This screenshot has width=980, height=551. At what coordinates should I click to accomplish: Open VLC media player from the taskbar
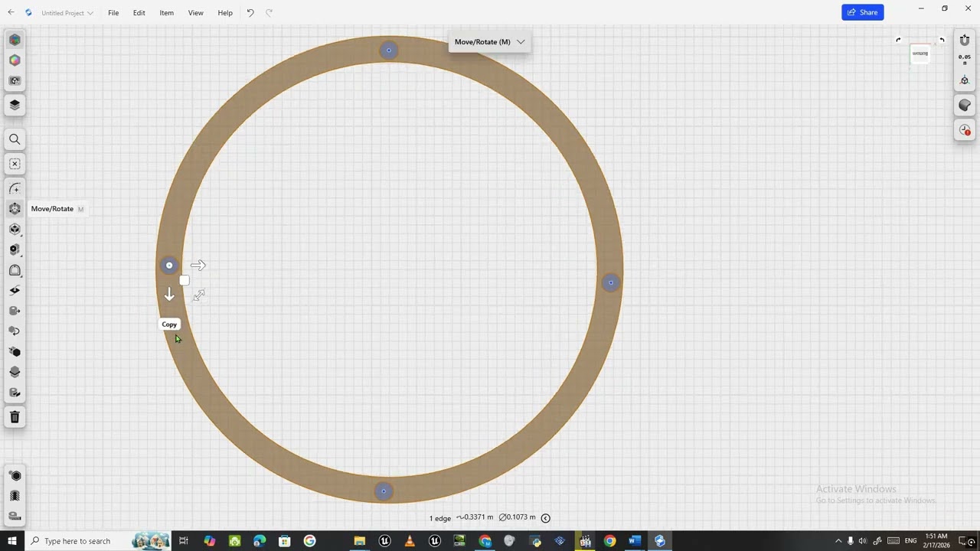tap(410, 541)
